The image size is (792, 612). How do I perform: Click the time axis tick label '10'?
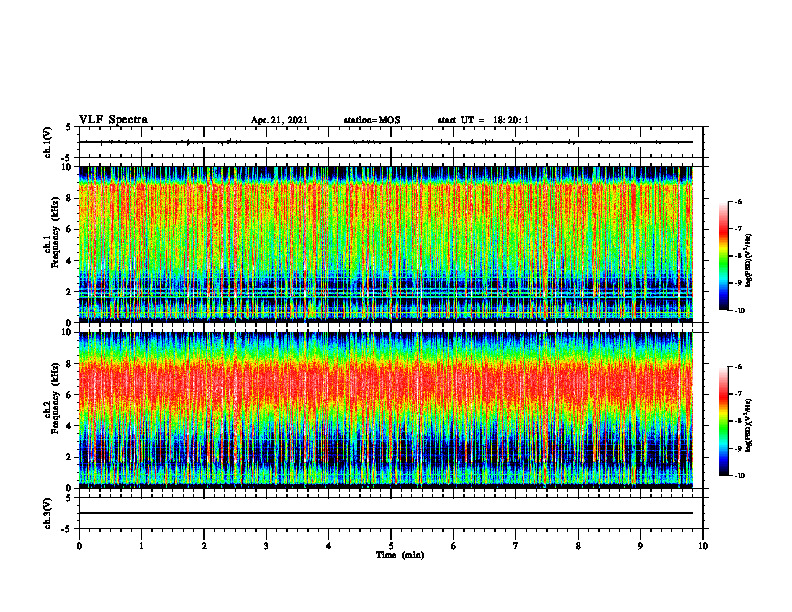pyautogui.click(x=703, y=546)
